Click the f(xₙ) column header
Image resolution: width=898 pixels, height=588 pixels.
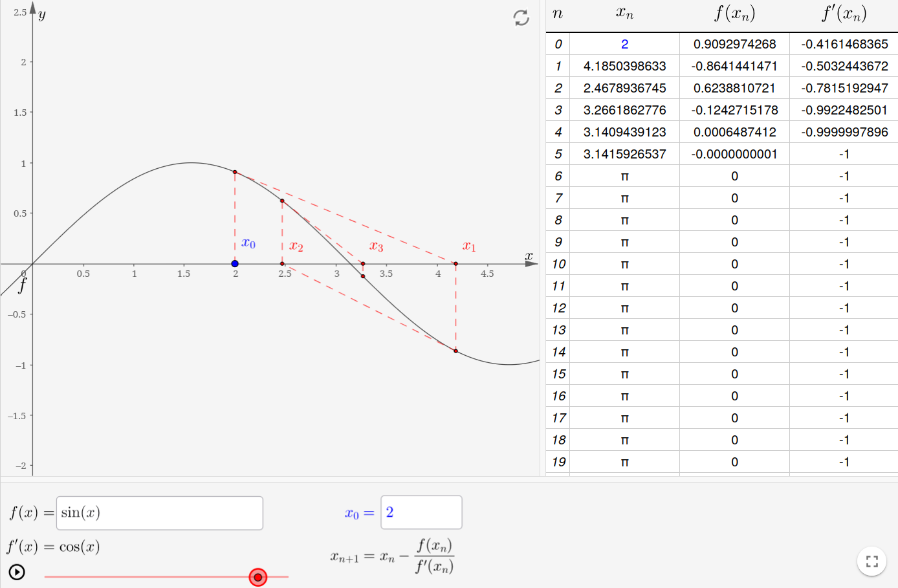coord(734,14)
